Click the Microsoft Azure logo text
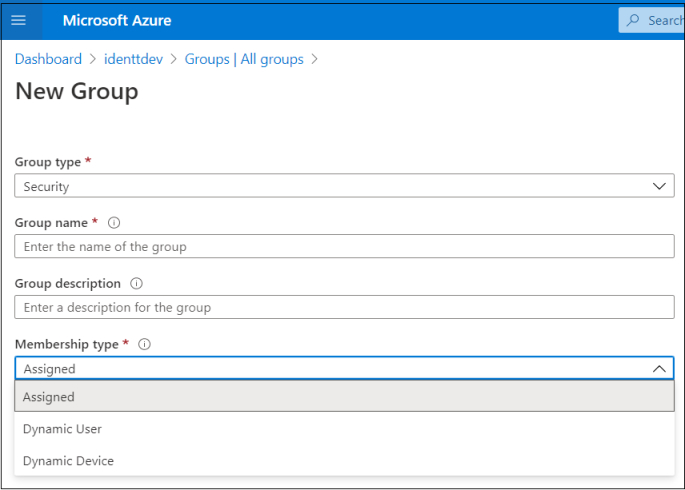The height and width of the screenshot is (490, 685). pos(117,21)
